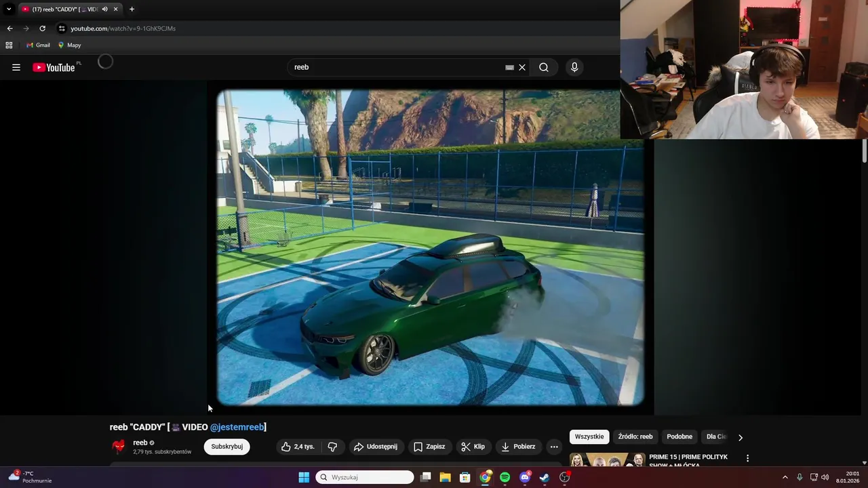Open reeb channel avatar
Screen dimensions: 868x488
point(119,447)
